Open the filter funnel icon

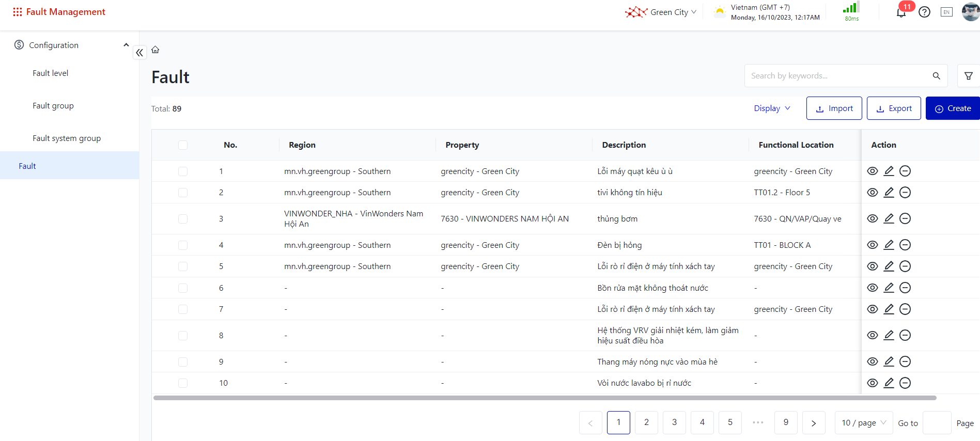point(968,76)
